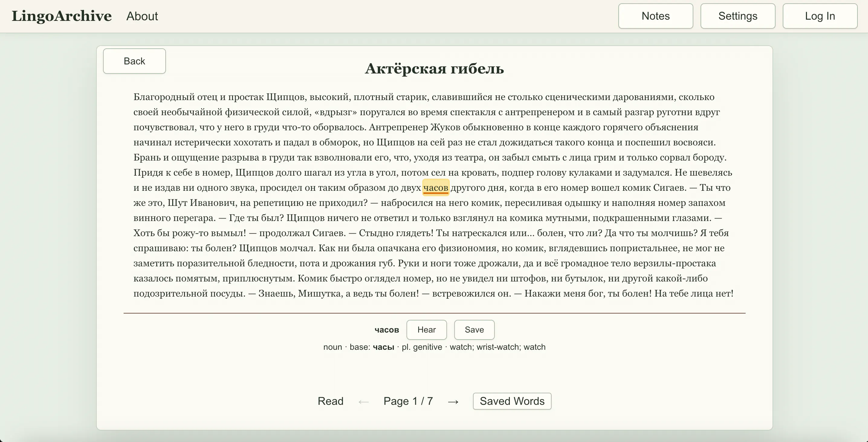This screenshot has height=442, width=868.
Task: Click the Page 1 / 7 indicator
Action: coord(408,401)
